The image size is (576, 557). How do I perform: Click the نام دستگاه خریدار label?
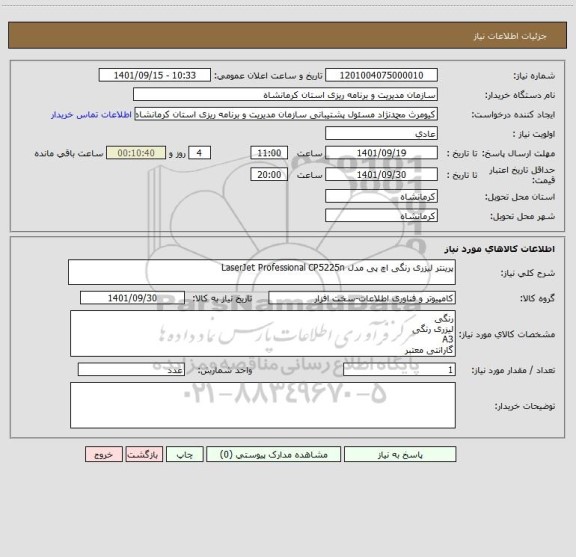tap(520, 96)
